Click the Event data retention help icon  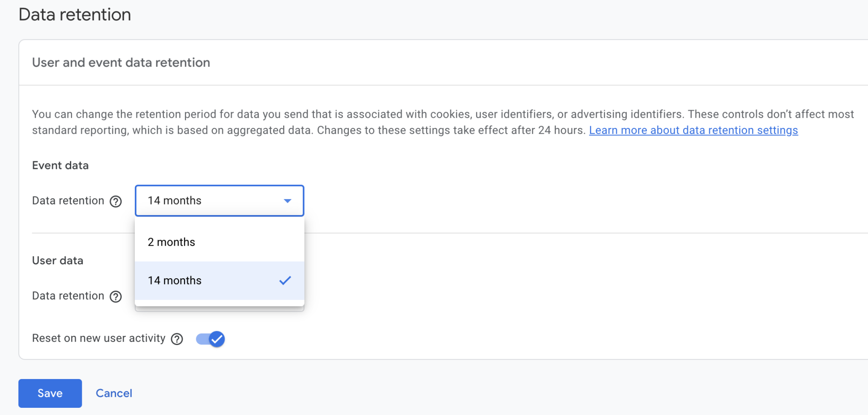[x=115, y=201]
